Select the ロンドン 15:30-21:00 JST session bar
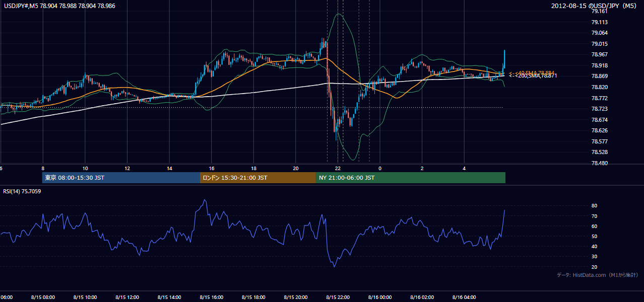Image resolution: width=644 pixels, height=302 pixels. [258, 178]
